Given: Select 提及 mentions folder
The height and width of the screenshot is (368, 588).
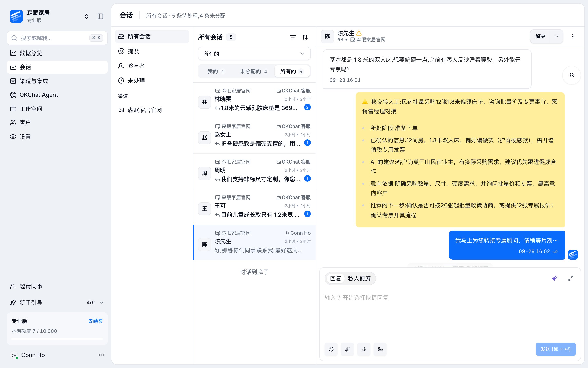Looking at the screenshot, I should (152, 51).
